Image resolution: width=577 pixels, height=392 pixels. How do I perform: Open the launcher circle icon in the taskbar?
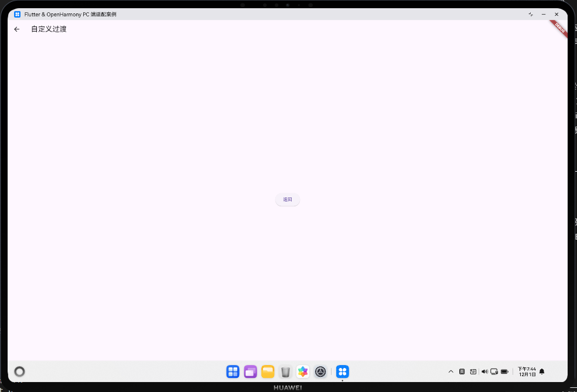pos(19,371)
